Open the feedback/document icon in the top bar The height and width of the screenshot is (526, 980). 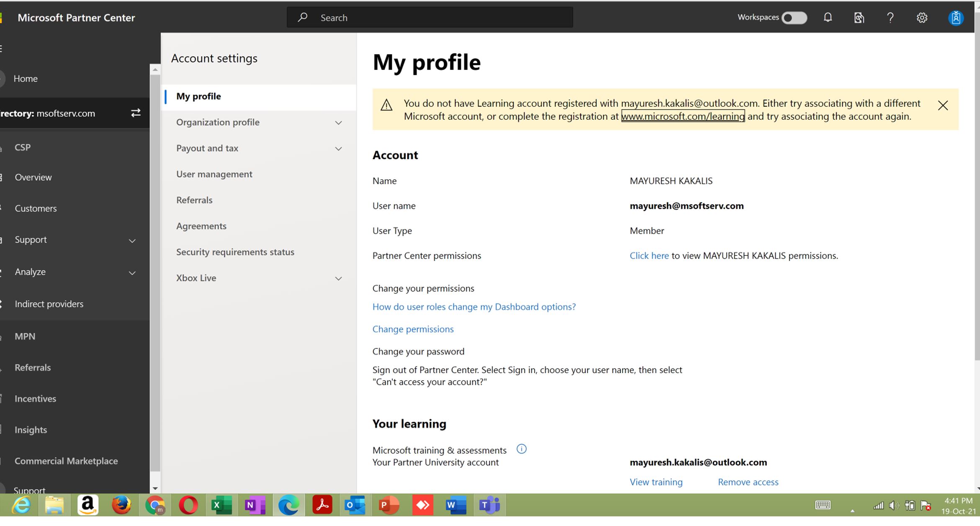pos(858,17)
